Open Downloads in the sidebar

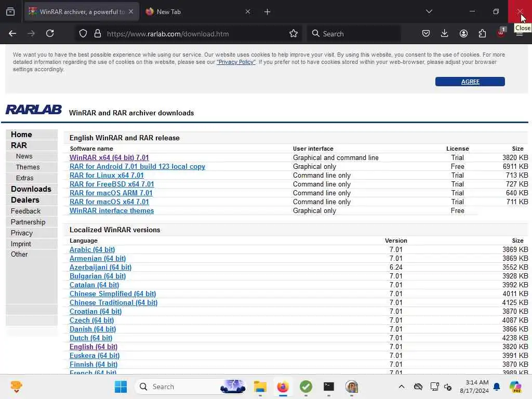click(31, 189)
